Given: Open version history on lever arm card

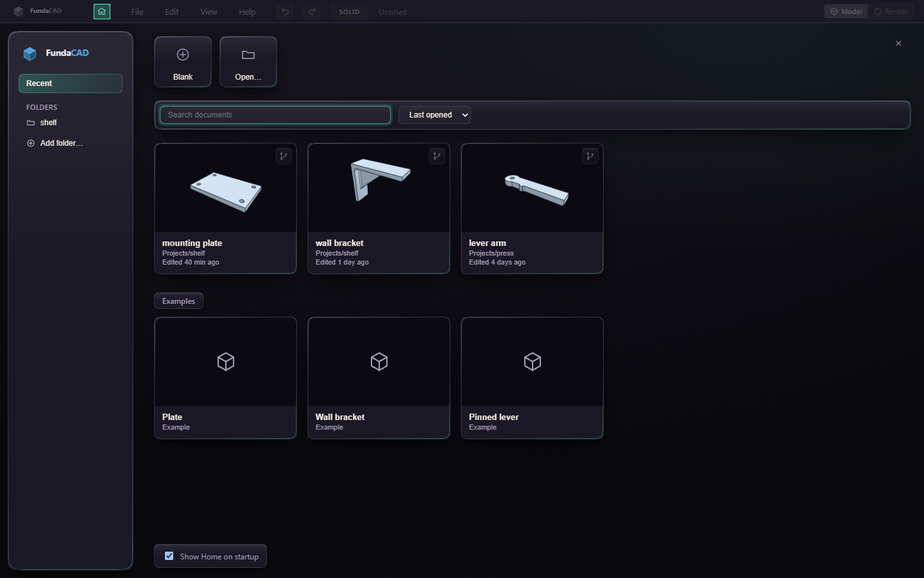Looking at the screenshot, I should (x=590, y=156).
